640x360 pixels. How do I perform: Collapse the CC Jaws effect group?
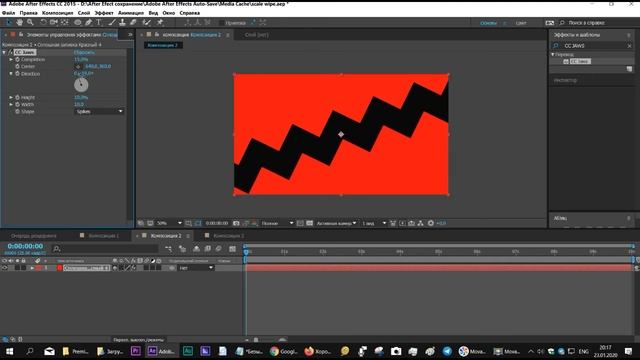pyautogui.click(x=4, y=52)
